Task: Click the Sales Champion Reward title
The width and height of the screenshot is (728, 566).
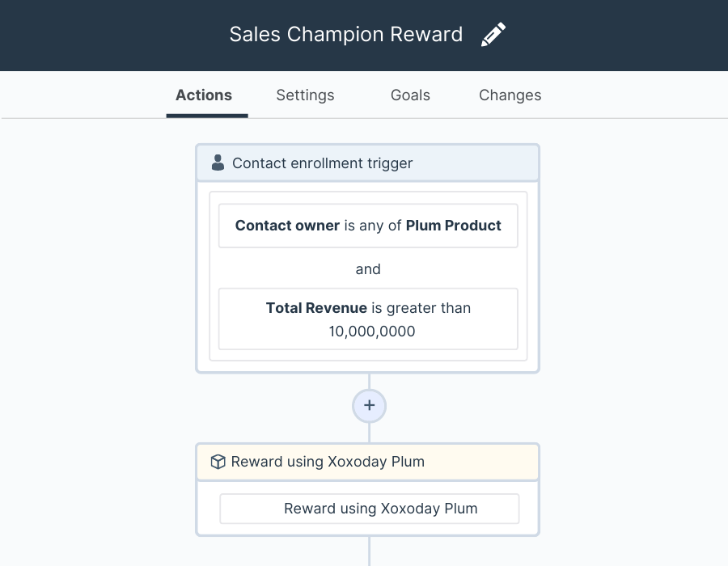Action: [x=346, y=34]
